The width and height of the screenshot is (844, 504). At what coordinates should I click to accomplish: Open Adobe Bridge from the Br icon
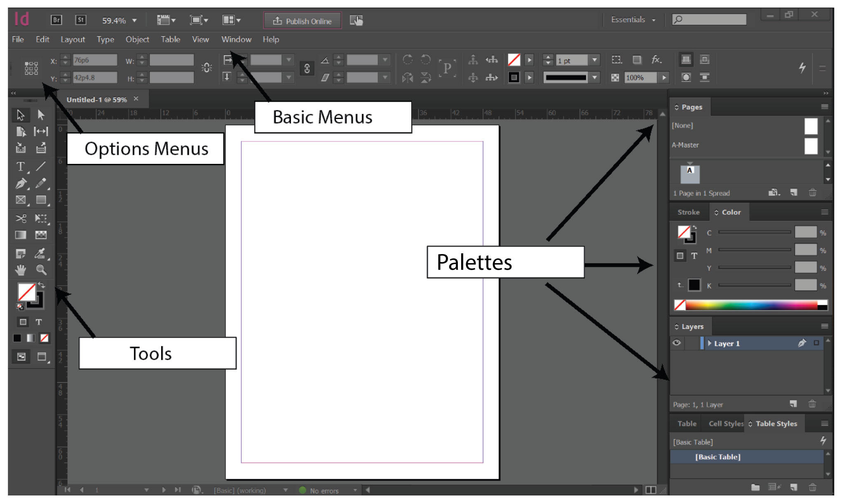coord(56,19)
